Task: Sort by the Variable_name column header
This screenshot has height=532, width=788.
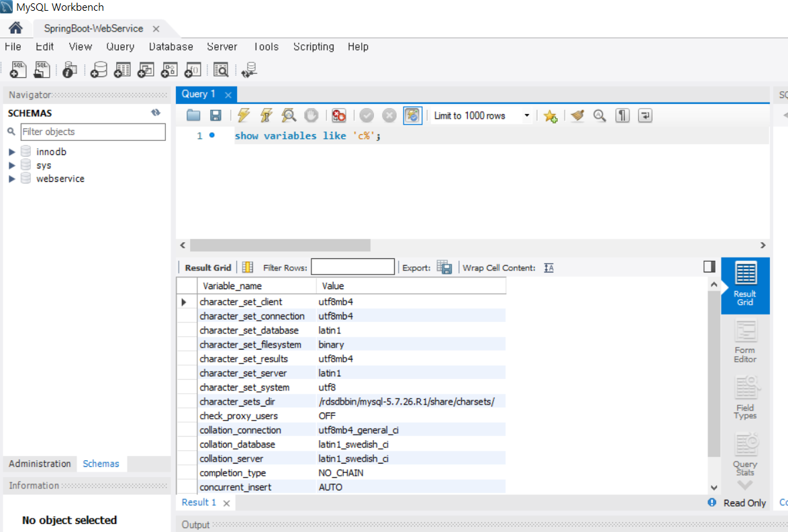Action: click(256, 286)
